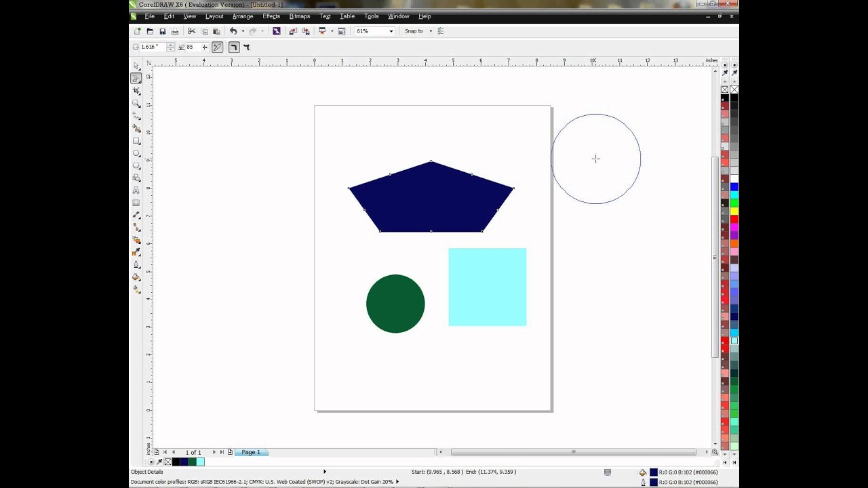Copy the selected object
868x488 pixels.
[204, 31]
